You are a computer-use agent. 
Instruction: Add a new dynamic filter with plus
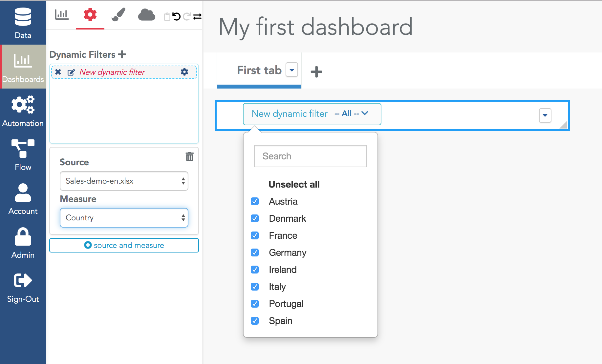point(122,54)
